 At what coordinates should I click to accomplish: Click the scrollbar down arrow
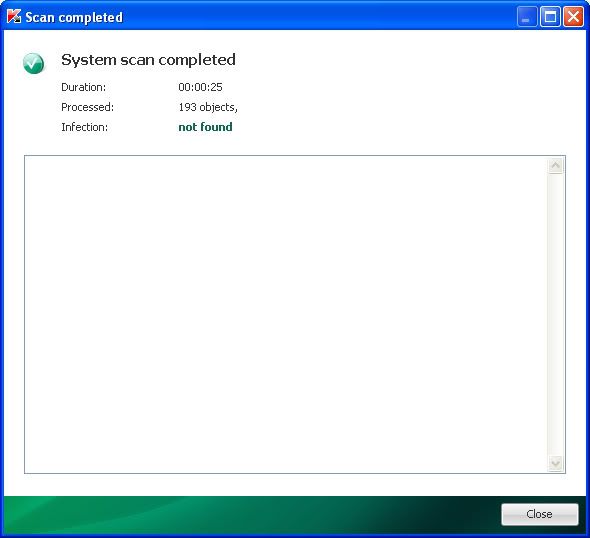(x=555, y=463)
